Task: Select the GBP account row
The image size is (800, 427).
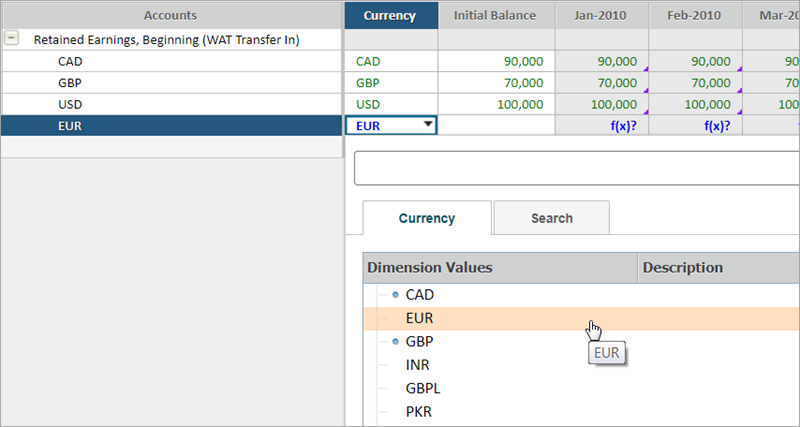Action: coord(171,83)
